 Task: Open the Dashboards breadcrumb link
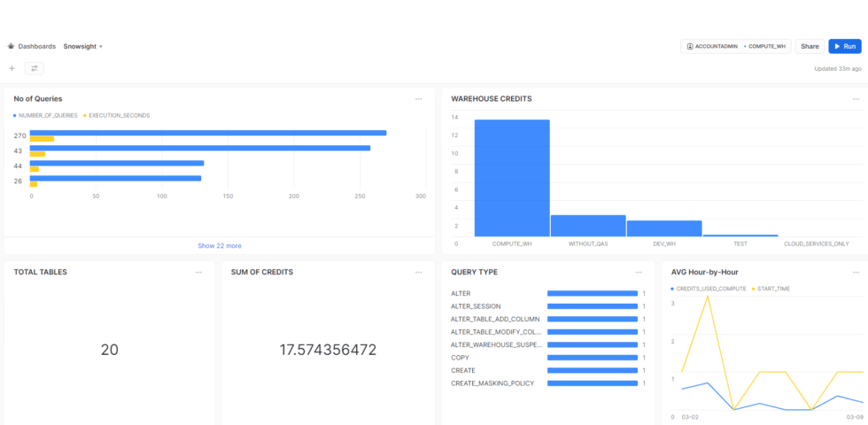(36, 46)
